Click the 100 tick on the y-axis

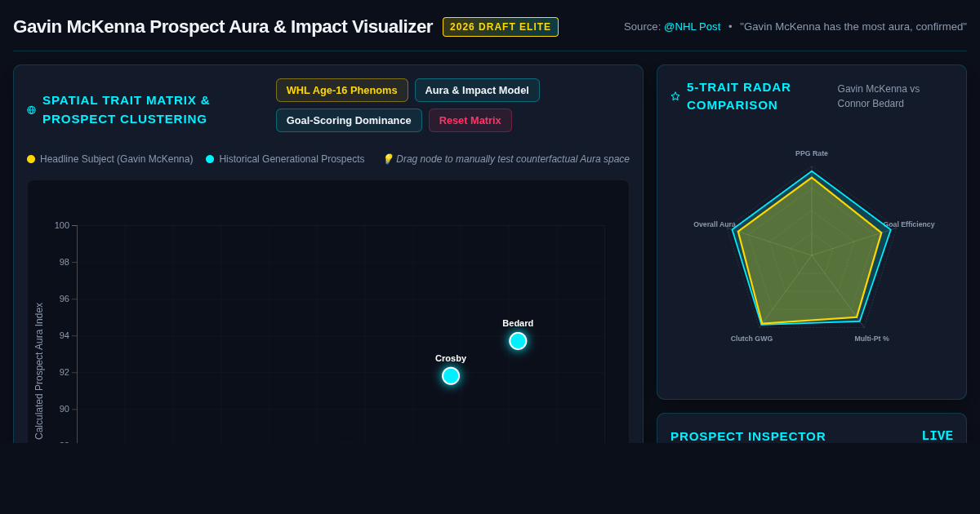pyautogui.click(x=62, y=225)
